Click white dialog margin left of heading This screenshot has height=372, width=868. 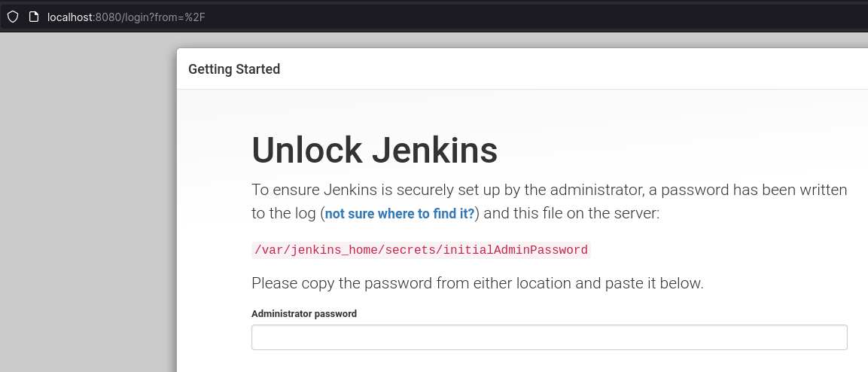tap(215, 221)
